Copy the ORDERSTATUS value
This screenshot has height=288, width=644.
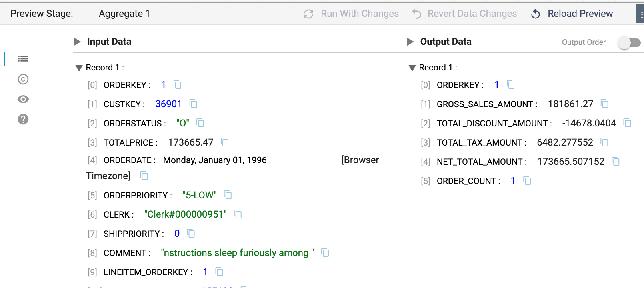[x=200, y=123]
